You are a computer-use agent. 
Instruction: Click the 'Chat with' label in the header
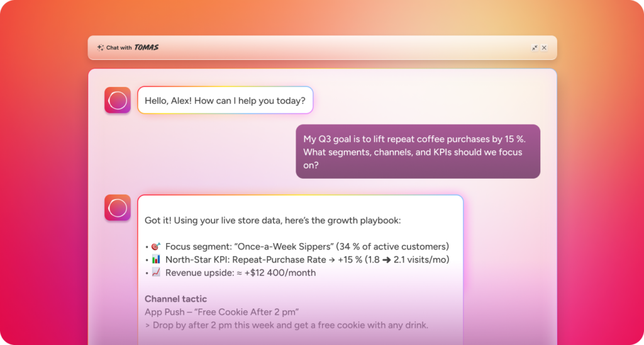point(119,48)
